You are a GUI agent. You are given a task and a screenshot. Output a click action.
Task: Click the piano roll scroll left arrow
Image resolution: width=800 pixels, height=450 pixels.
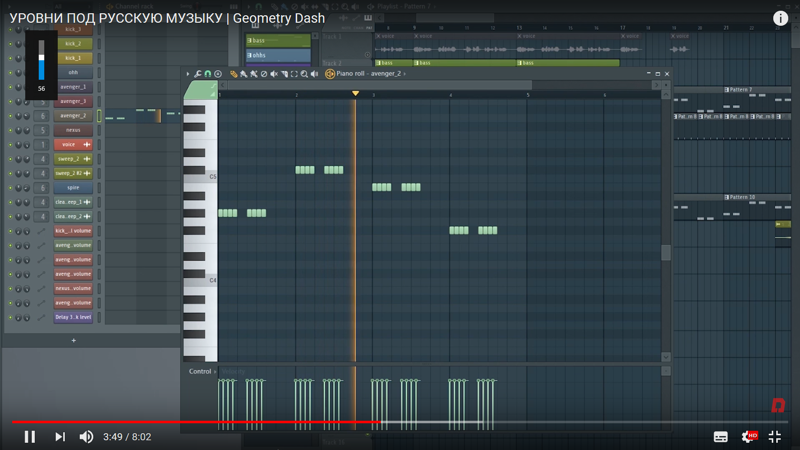tap(222, 85)
